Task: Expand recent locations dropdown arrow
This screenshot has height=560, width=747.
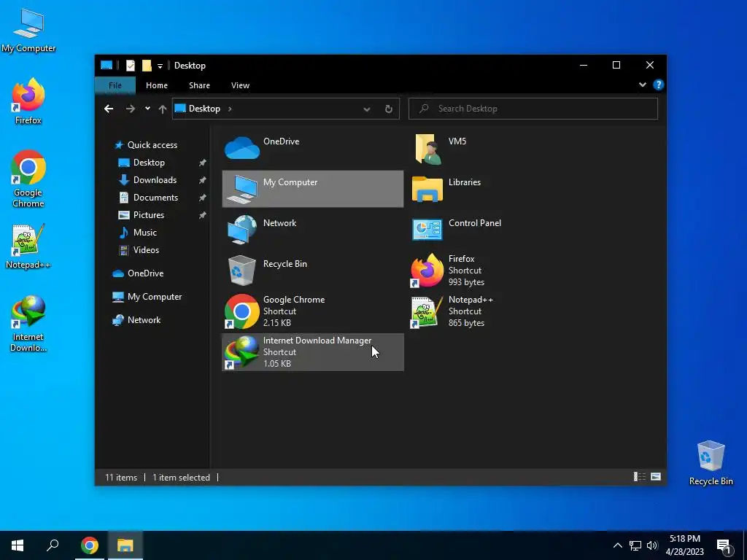Action: (x=147, y=109)
